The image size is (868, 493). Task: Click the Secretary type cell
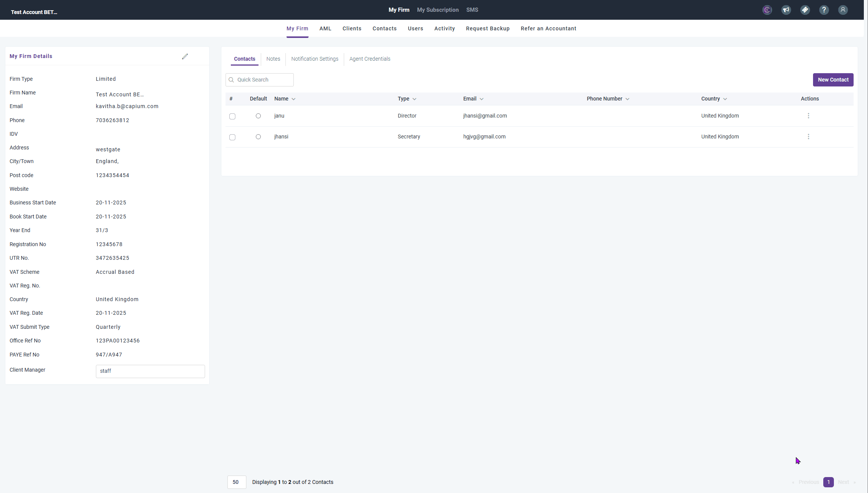point(409,137)
